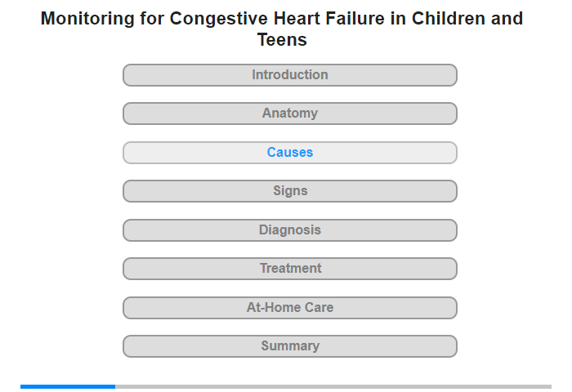572x392 pixels.
Task: Open the Signs section button
Action: pyautogui.click(x=289, y=191)
